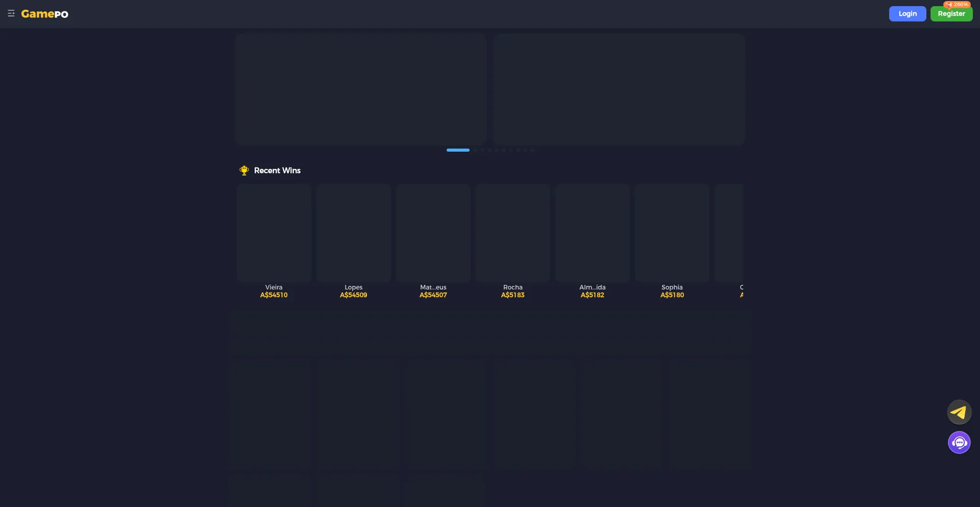
Task: Open the left promotional banner
Action: (x=361, y=89)
